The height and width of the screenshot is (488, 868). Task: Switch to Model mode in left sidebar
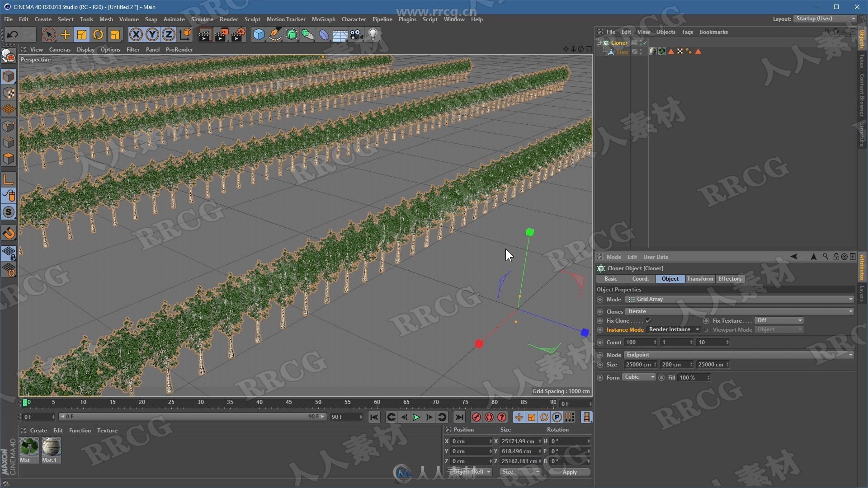(x=9, y=76)
